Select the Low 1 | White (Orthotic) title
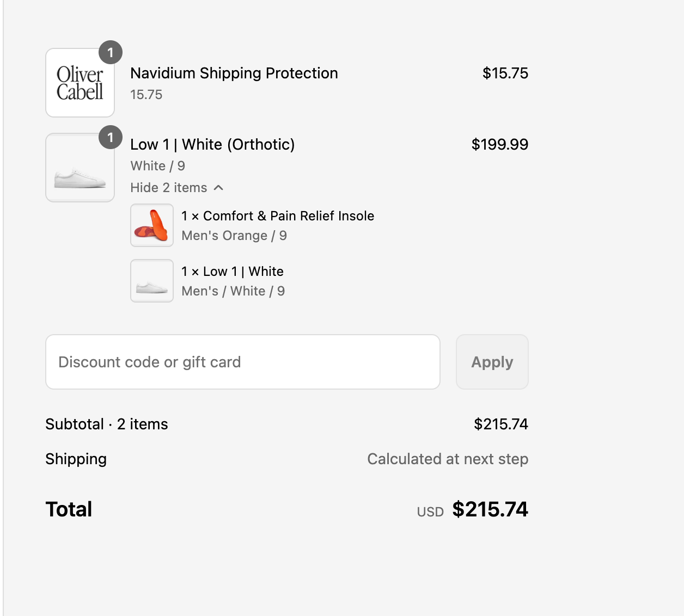 click(x=212, y=144)
